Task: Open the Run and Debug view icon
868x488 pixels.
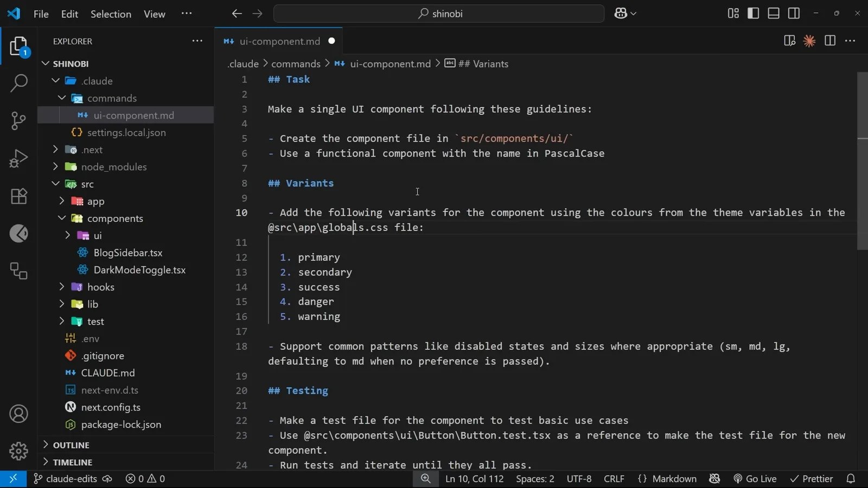Action: [18, 158]
